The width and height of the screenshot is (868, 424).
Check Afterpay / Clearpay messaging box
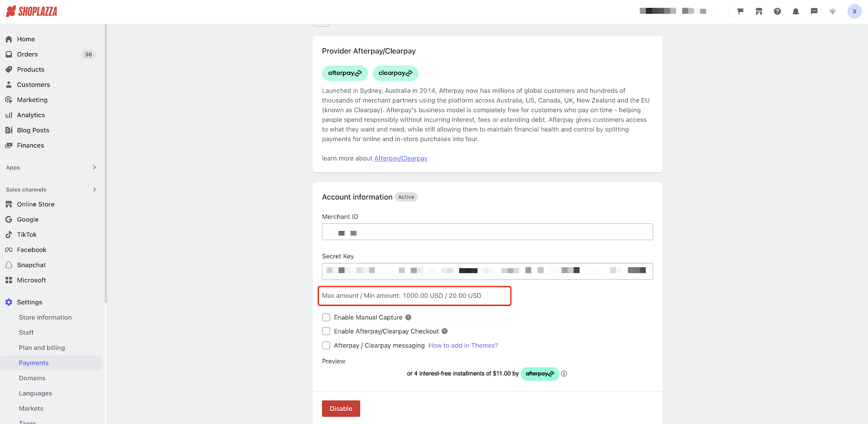click(x=326, y=345)
